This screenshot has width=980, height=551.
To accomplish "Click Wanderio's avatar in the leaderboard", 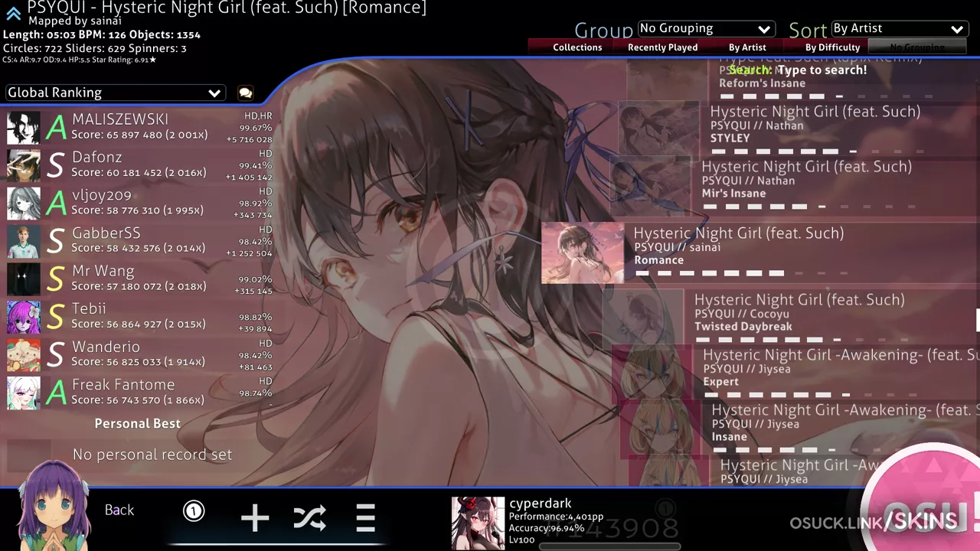I will coord(24,355).
